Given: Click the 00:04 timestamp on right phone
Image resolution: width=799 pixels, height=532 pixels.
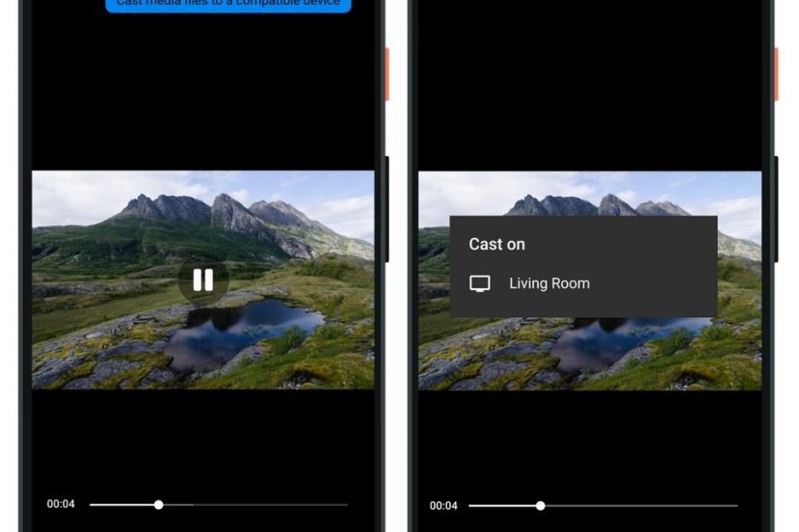Looking at the screenshot, I should (443, 506).
